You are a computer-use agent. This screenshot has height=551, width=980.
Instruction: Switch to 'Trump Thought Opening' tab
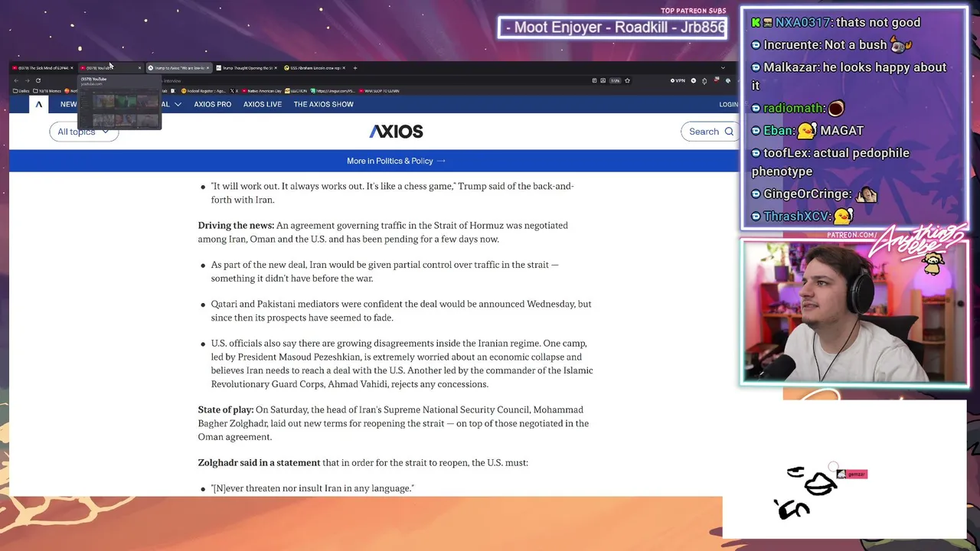(x=246, y=68)
